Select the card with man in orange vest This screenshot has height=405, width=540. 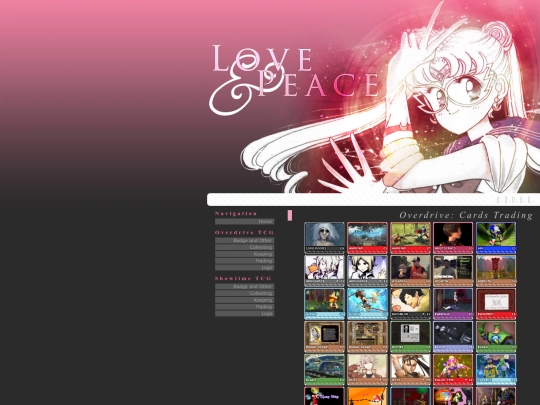[x=410, y=271]
